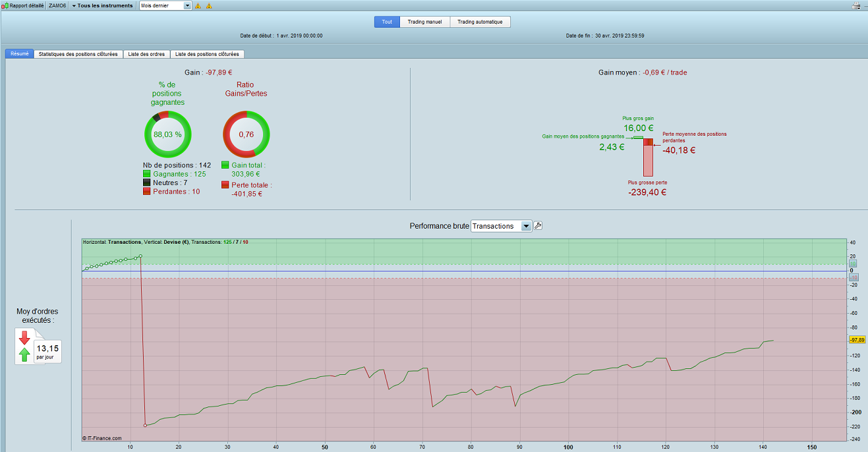Open chart settings with the wrench icon
The width and height of the screenshot is (868, 452).
tap(538, 226)
